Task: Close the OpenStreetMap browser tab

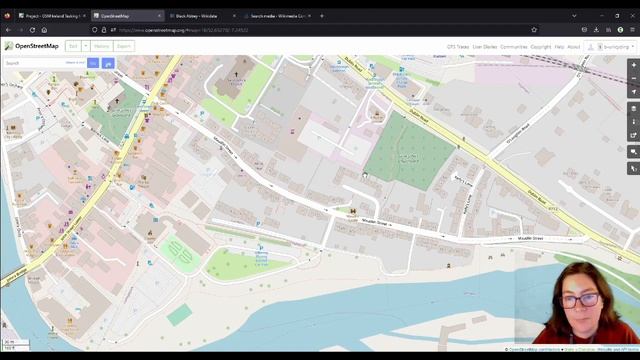Action: [159, 16]
